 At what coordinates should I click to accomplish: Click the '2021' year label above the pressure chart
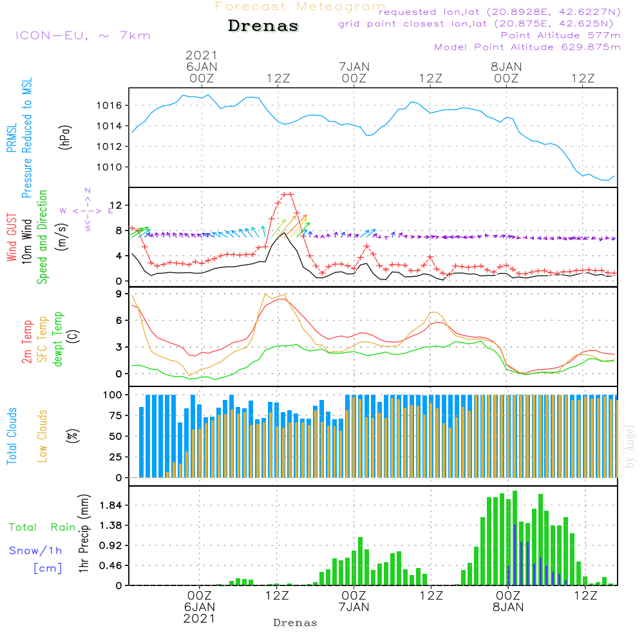(x=201, y=55)
